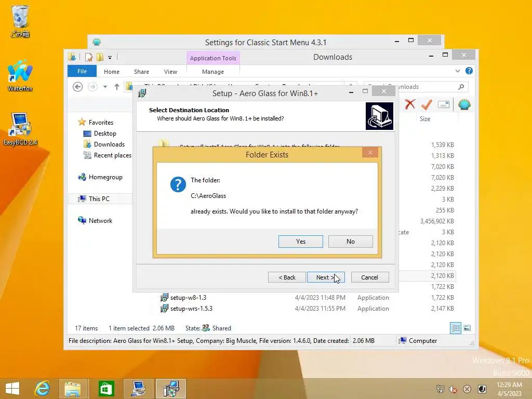
Task: Open the recent locations dropdown arrow
Action: click(x=105, y=87)
